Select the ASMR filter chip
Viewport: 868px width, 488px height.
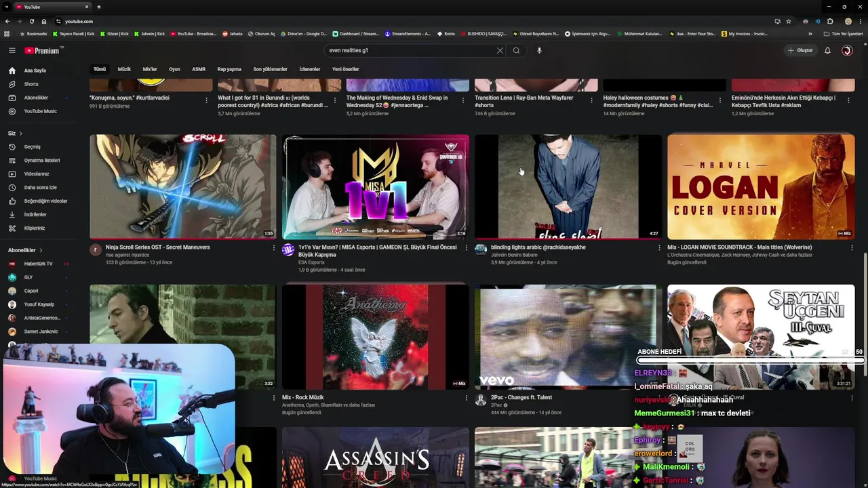coord(199,69)
